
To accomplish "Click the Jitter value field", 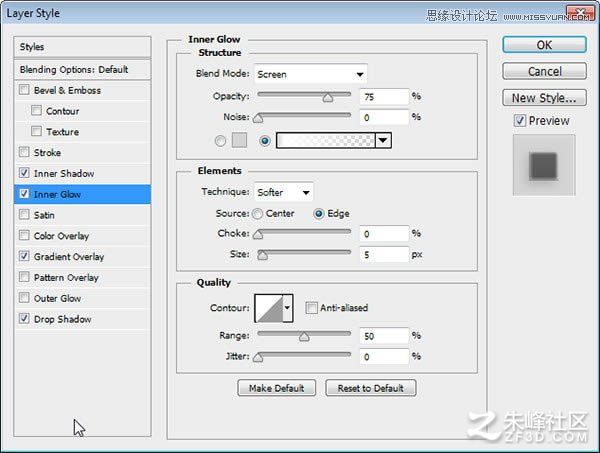I will pos(384,357).
